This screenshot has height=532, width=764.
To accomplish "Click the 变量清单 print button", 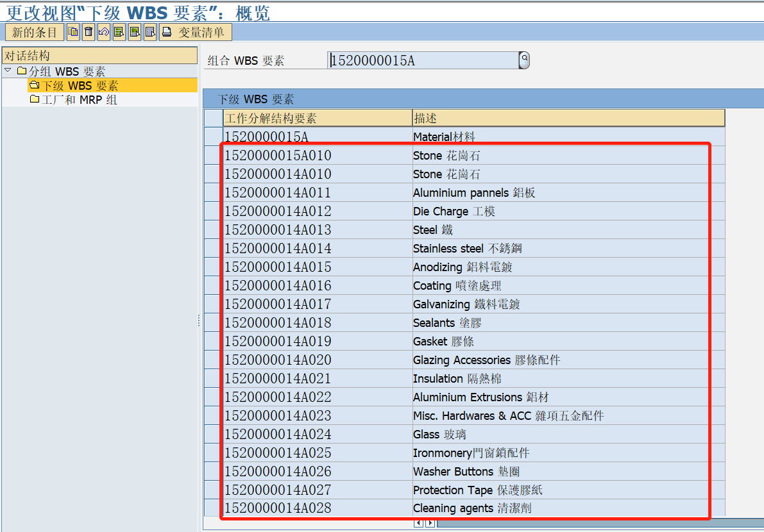I will pos(196,33).
